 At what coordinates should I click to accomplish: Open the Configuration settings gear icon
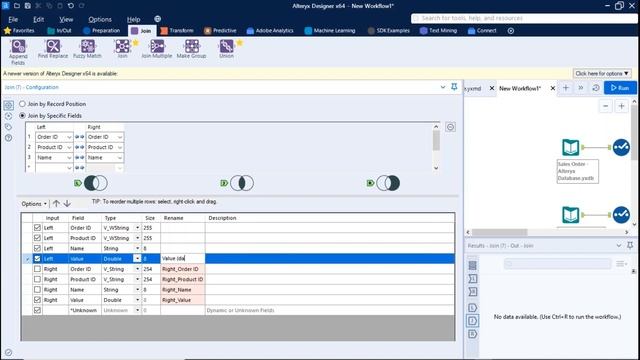8,105
